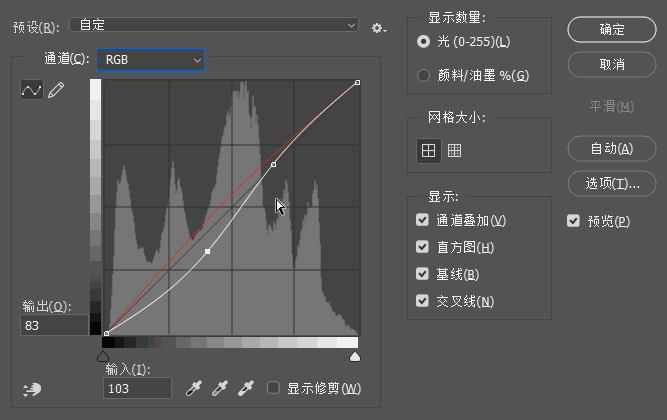Pick the black point eyedropper
667x420 pixels.
point(194,388)
